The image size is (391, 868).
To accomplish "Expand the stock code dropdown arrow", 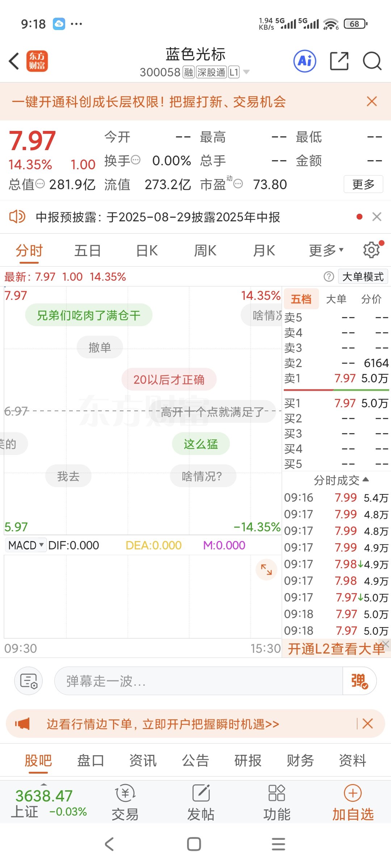I will click(246, 72).
